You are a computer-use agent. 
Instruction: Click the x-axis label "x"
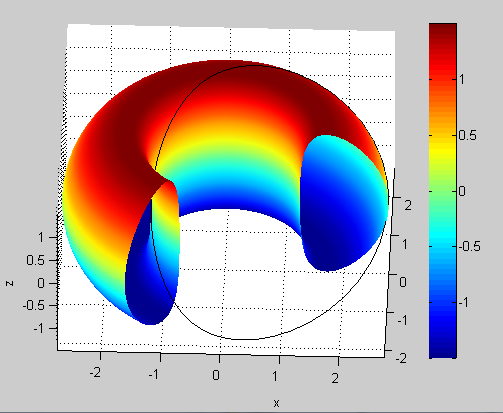276,404
